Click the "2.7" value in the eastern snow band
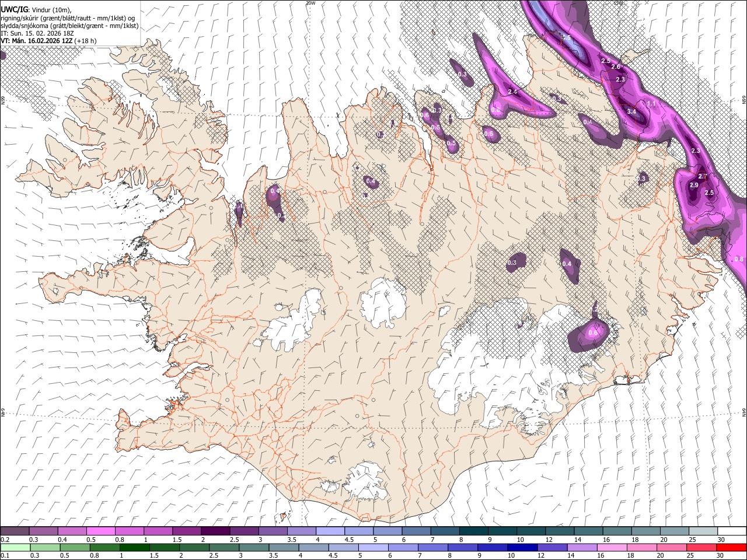 703,177
